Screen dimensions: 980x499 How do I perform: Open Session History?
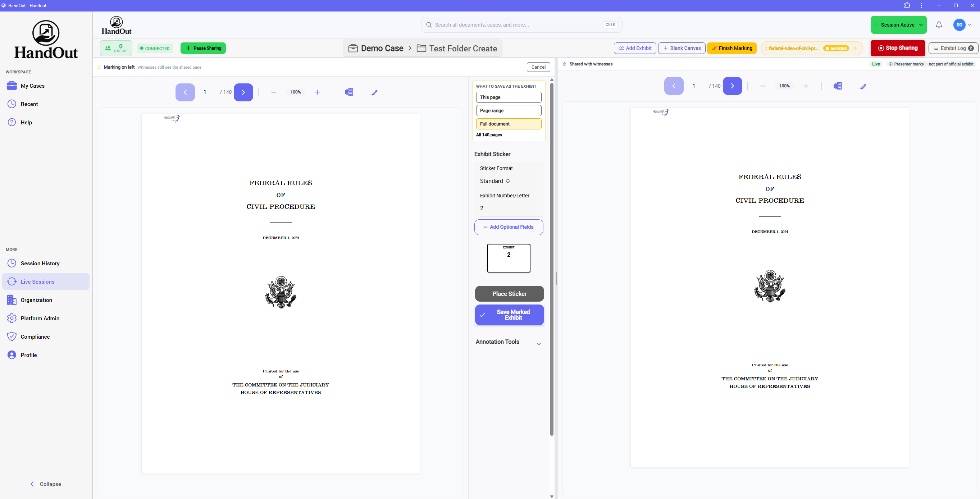[46, 263]
